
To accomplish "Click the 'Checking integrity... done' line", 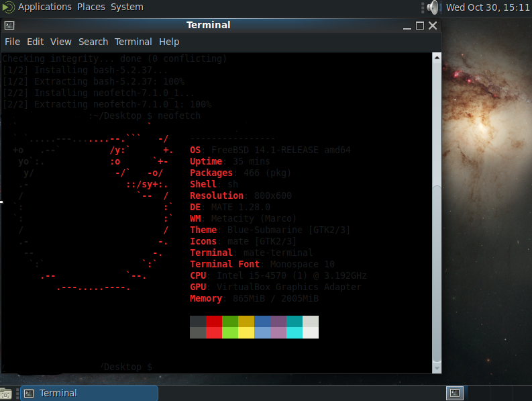I will click(114, 59).
